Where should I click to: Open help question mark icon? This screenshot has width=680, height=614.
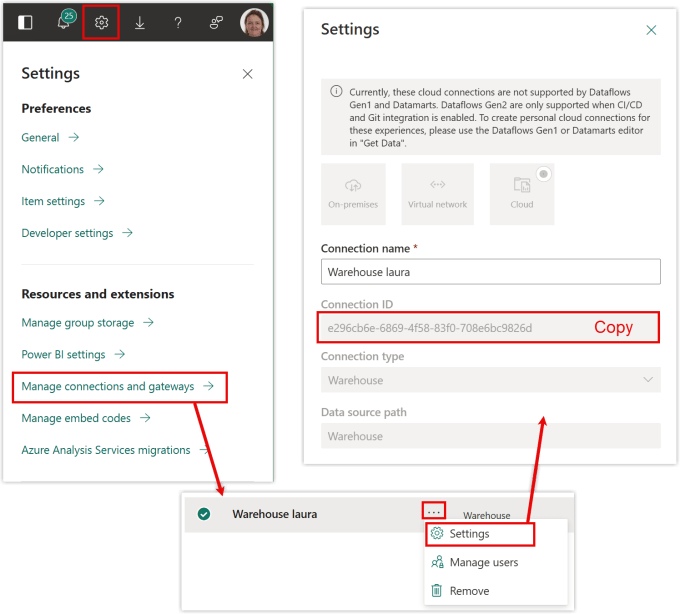178,23
